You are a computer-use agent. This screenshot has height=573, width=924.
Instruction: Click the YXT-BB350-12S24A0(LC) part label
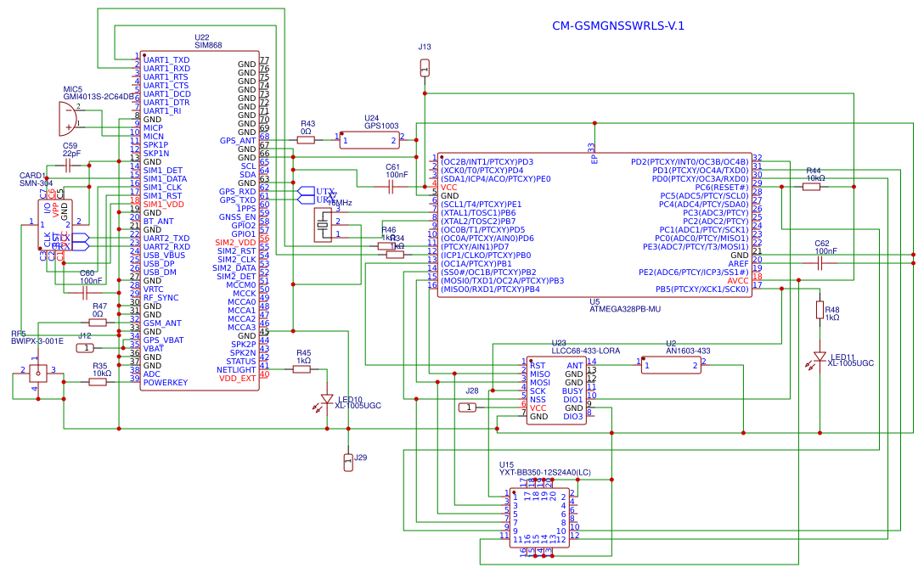click(x=545, y=472)
